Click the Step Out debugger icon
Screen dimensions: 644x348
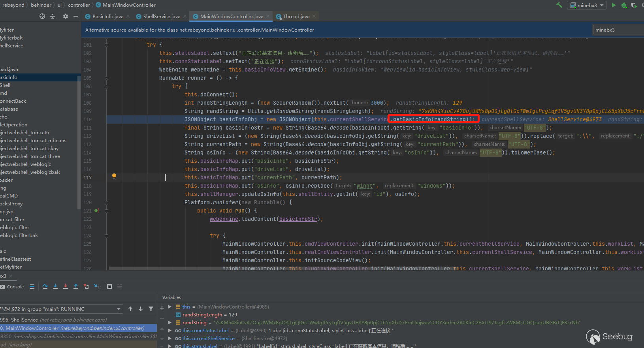click(76, 286)
